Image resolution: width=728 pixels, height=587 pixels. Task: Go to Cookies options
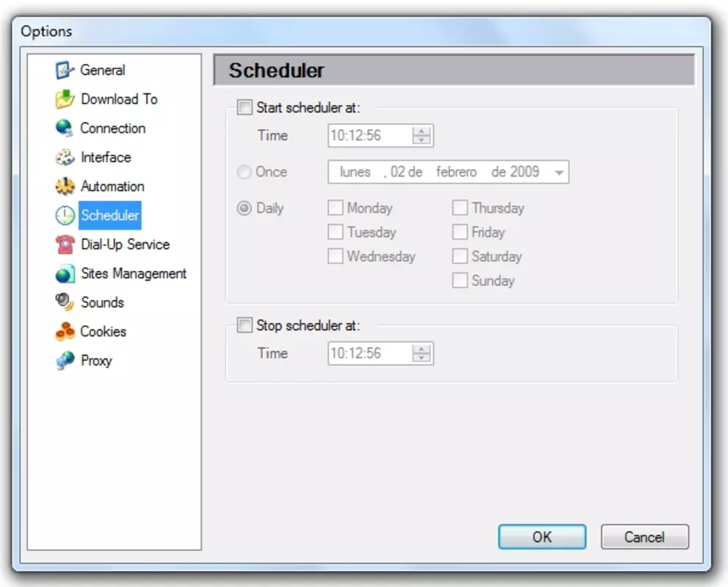(x=103, y=332)
